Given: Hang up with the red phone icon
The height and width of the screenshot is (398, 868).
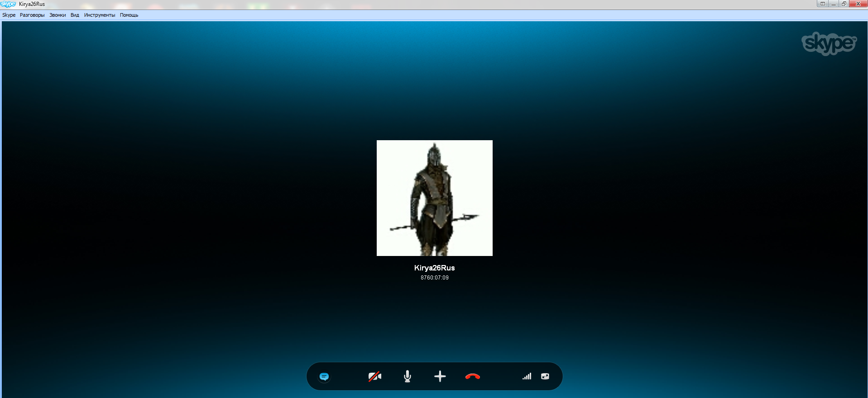Looking at the screenshot, I should pyautogui.click(x=473, y=376).
